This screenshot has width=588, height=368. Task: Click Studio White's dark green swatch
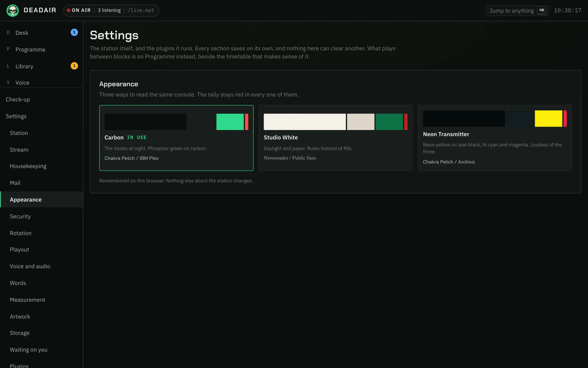pos(389,122)
